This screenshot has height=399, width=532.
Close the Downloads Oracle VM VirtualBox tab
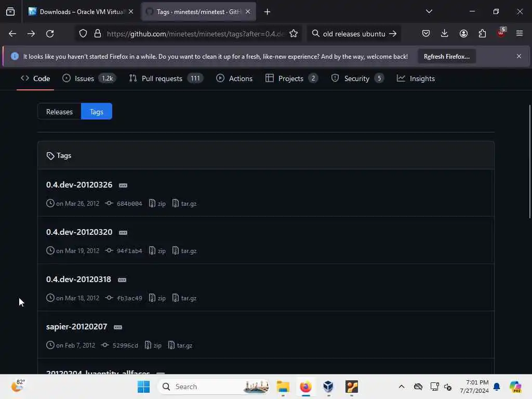pos(131,11)
